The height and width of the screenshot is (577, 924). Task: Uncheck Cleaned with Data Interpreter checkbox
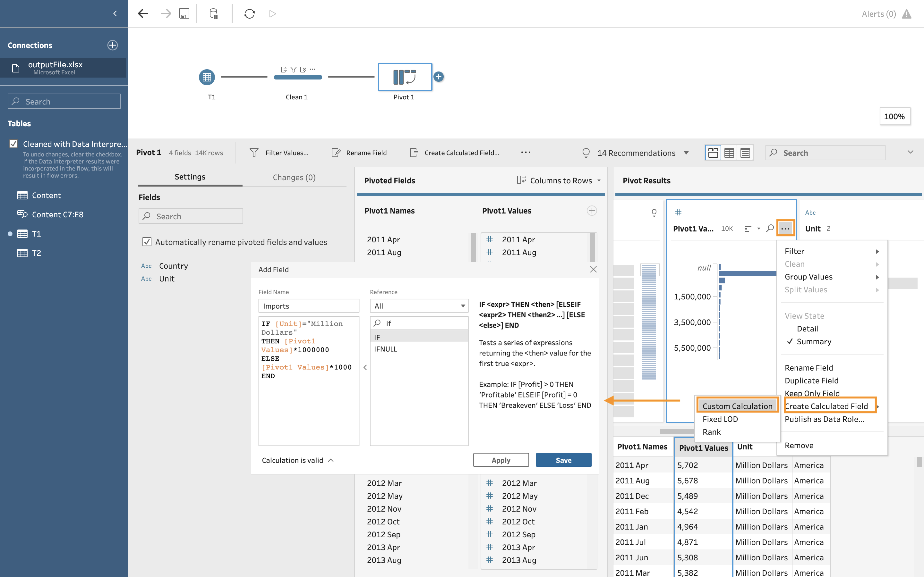(14, 144)
